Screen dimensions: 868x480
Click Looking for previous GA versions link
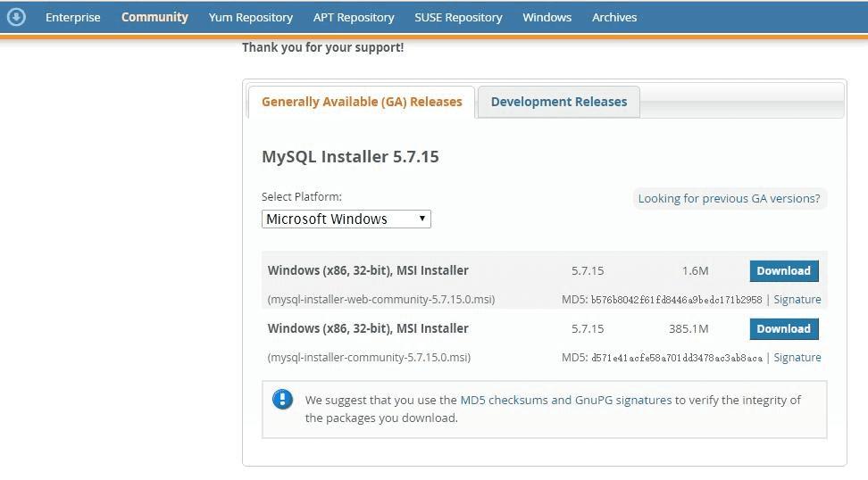point(729,199)
